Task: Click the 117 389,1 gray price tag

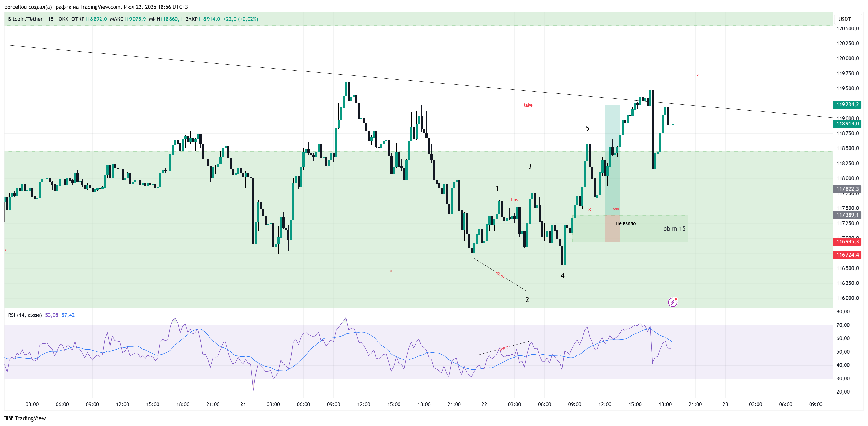Action: point(847,215)
